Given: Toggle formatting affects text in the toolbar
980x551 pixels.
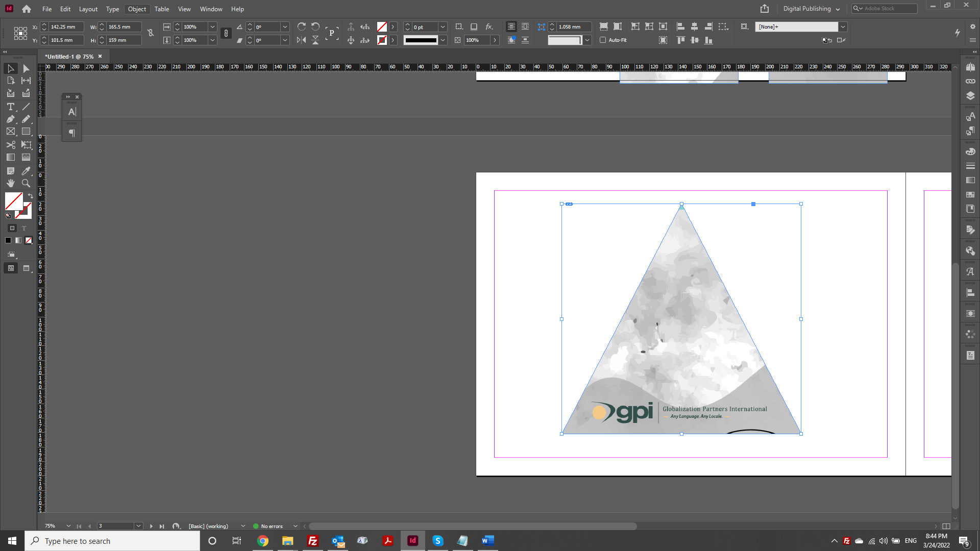Looking at the screenshot, I should (x=23, y=229).
